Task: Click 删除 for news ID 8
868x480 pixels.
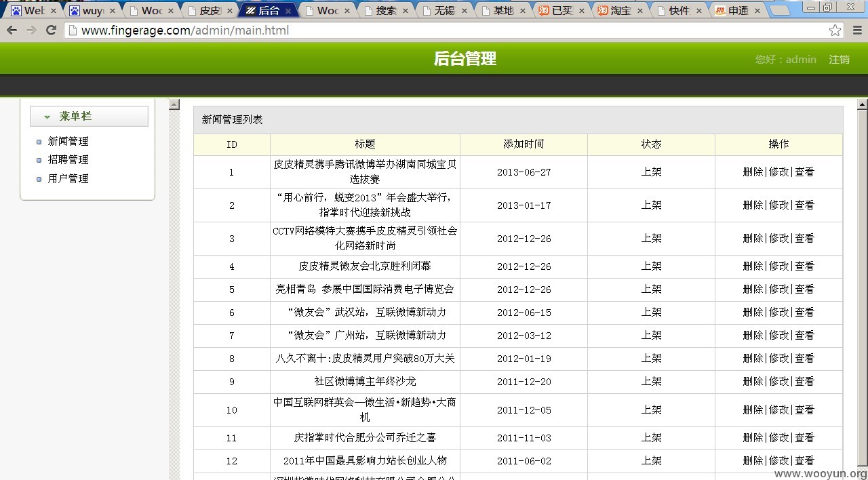Action: point(753,358)
